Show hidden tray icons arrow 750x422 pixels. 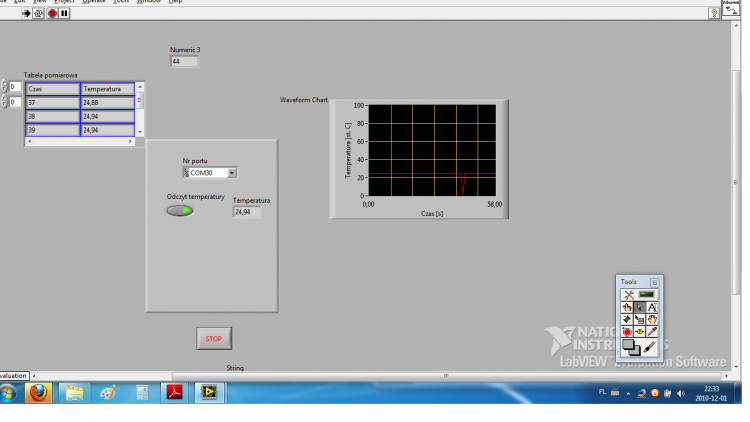click(x=628, y=394)
